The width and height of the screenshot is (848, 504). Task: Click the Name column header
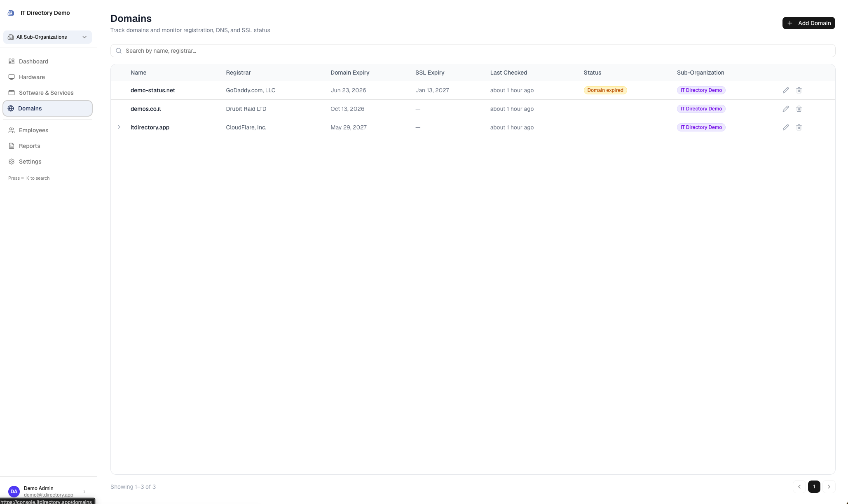[x=138, y=73]
